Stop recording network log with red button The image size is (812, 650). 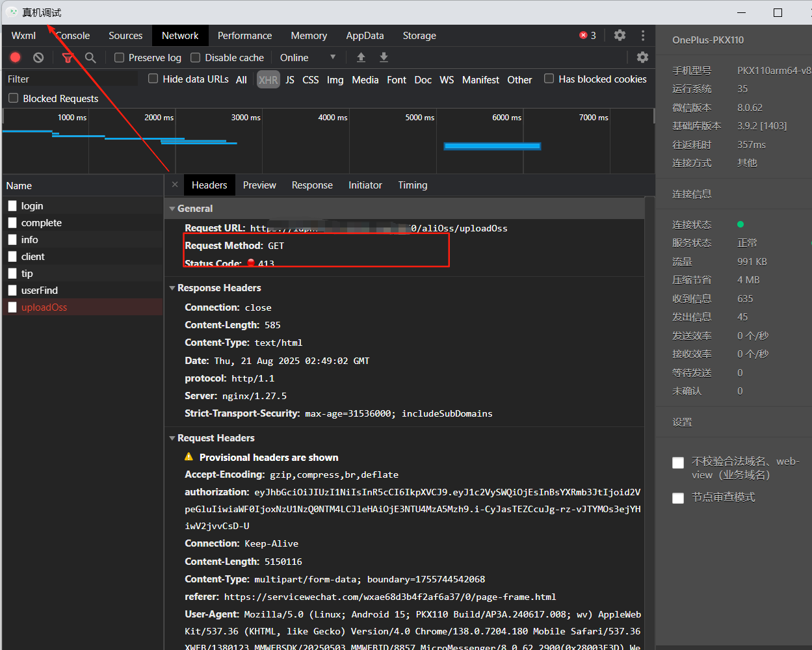[x=16, y=57]
